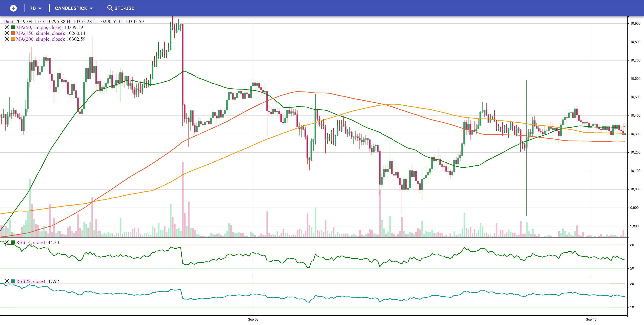Image resolution: width=644 pixels, height=325 pixels.
Task: Click the MA(200, simple, close) label
Action: click(40, 39)
